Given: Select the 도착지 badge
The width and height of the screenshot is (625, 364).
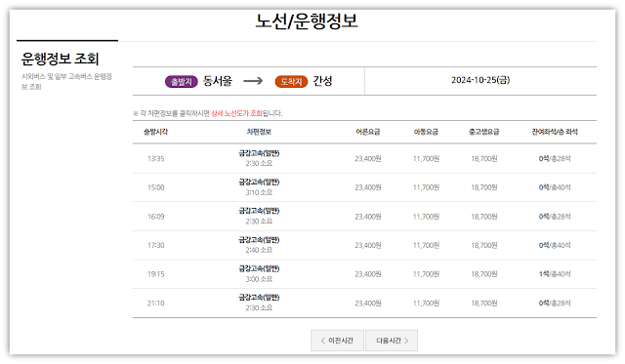Looking at the screenshot, I should tap(291, 82).
